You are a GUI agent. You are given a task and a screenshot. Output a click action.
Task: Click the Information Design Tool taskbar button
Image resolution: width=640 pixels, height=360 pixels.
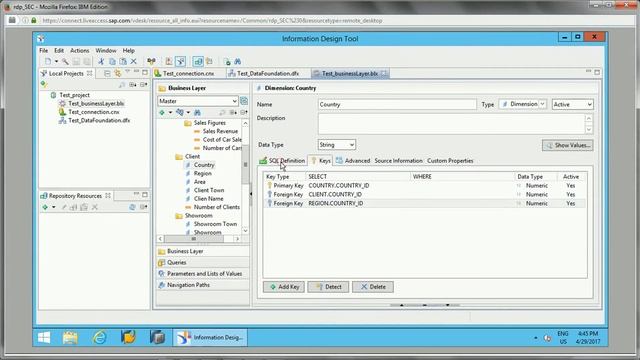click(210, 338)
